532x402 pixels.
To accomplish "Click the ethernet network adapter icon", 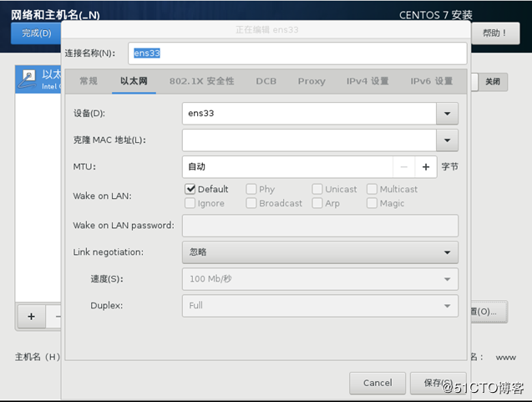I will pos(27,79).
